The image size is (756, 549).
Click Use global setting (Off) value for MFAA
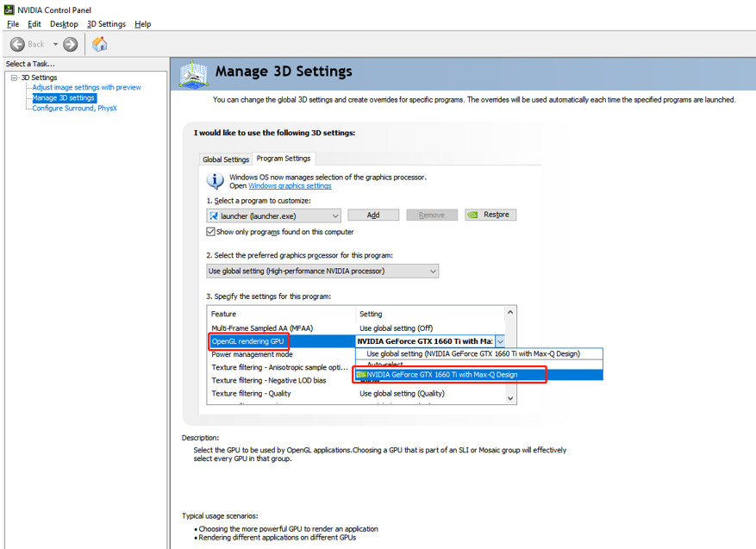tap(397, 328)
